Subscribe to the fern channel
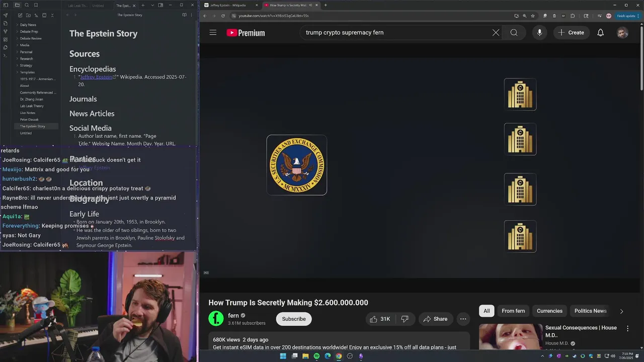644x362 pixels. pyautogui.click(x=294, y=319)
